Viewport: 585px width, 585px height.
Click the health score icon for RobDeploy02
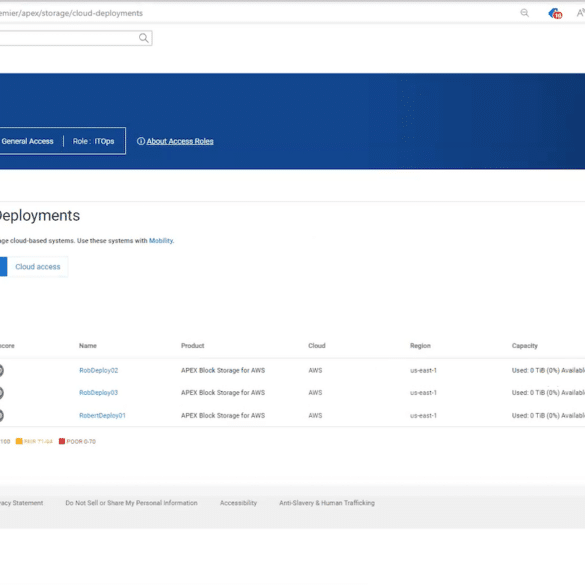tap(1, 370)
